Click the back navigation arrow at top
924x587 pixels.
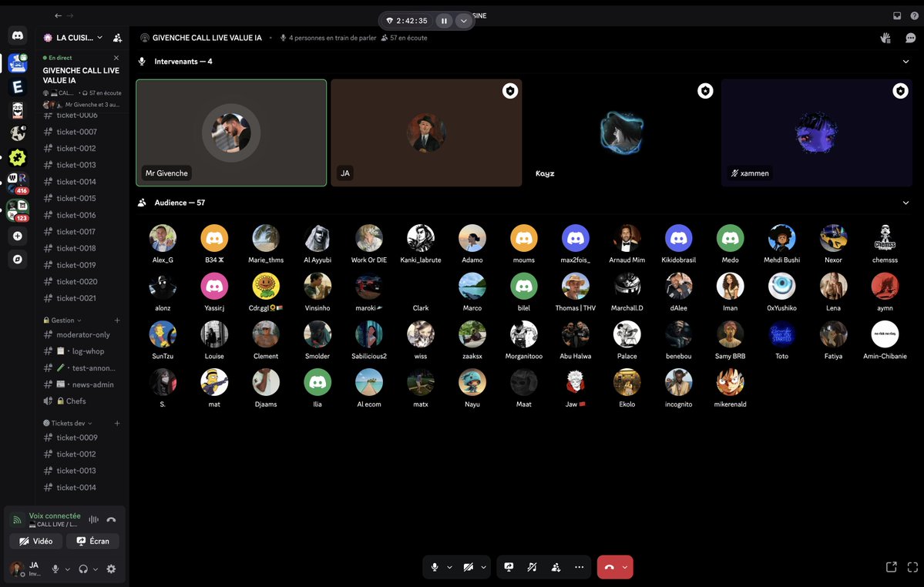[58, 16]
